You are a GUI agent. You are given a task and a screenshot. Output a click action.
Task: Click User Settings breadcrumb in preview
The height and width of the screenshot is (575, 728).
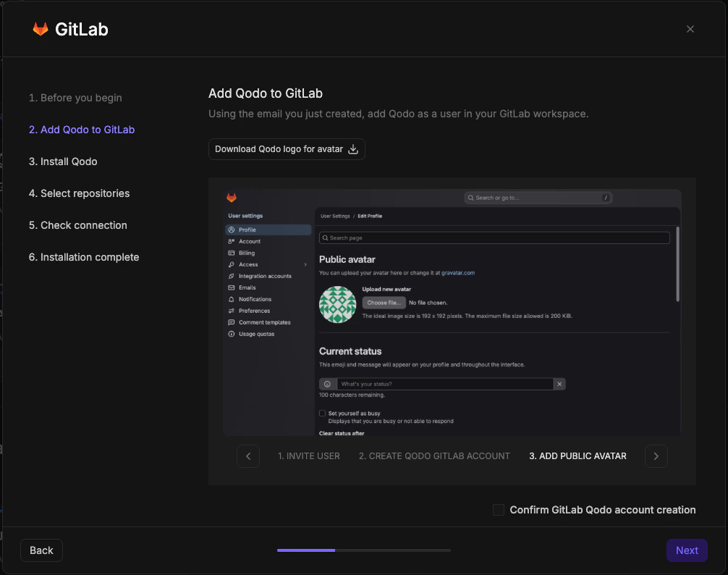pyautogui.click(x=335, y=216)
